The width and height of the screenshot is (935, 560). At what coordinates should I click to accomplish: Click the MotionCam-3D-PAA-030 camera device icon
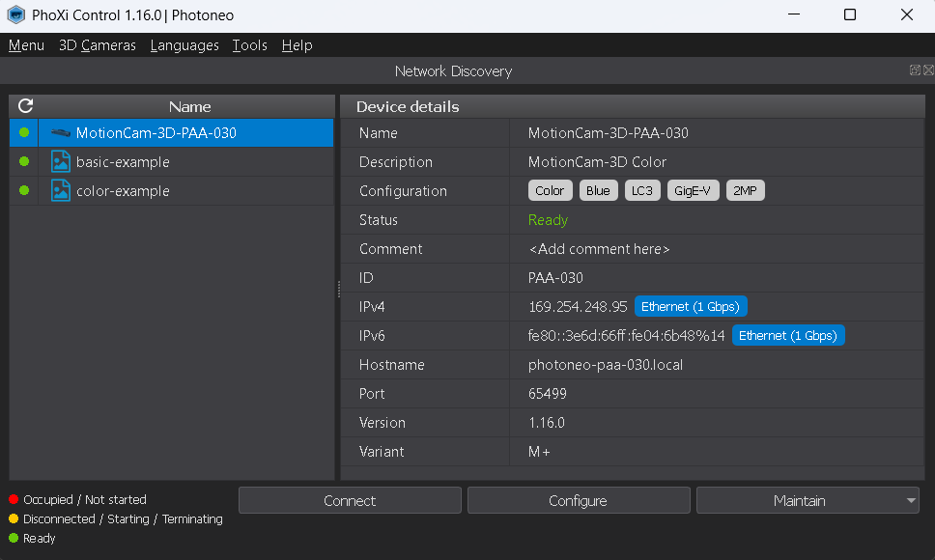(60, 133)
